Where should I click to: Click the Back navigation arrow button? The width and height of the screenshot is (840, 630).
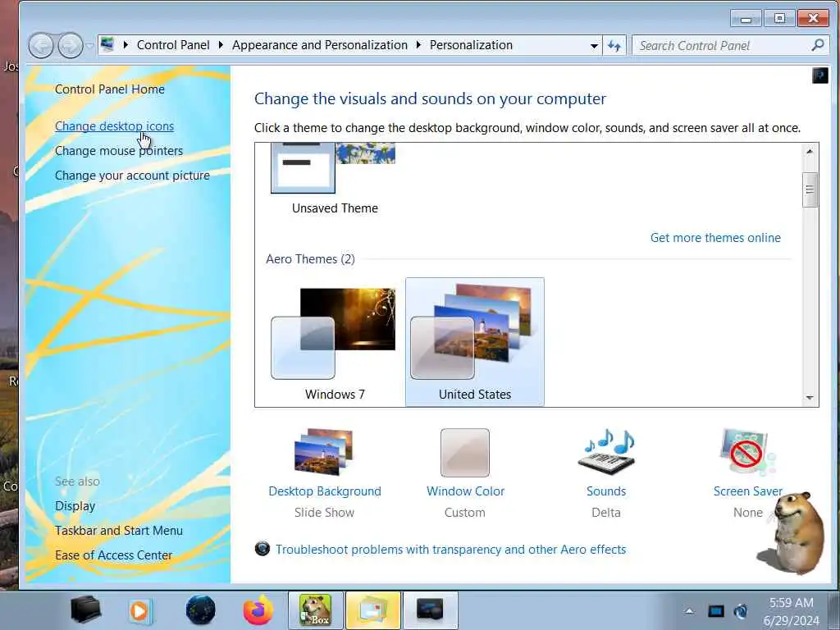(41, 46)
